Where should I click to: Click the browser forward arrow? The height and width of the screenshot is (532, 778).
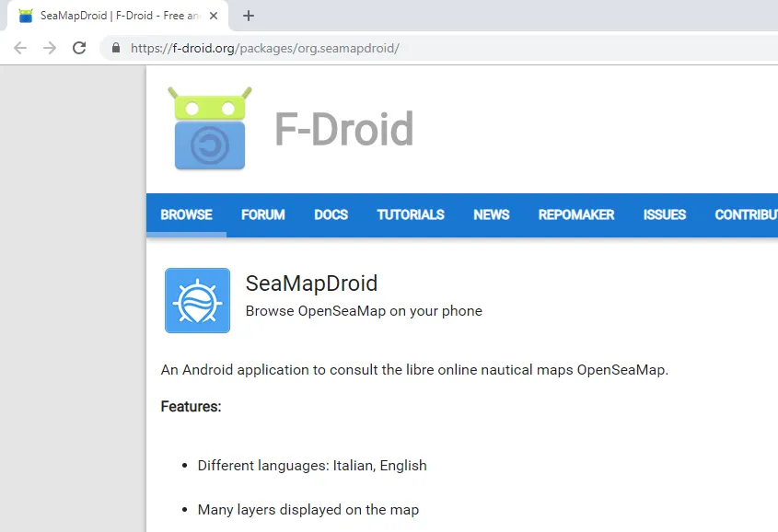pyautogui.click(x=50, y=48)
